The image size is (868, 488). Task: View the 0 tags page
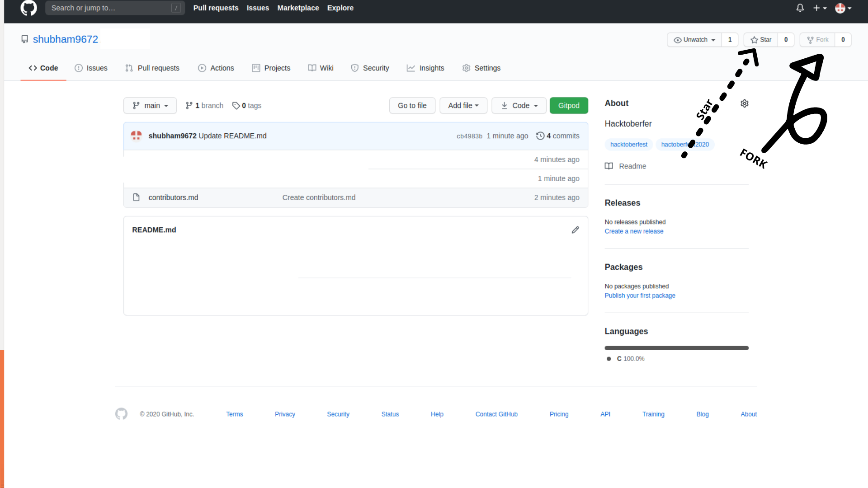247,105
